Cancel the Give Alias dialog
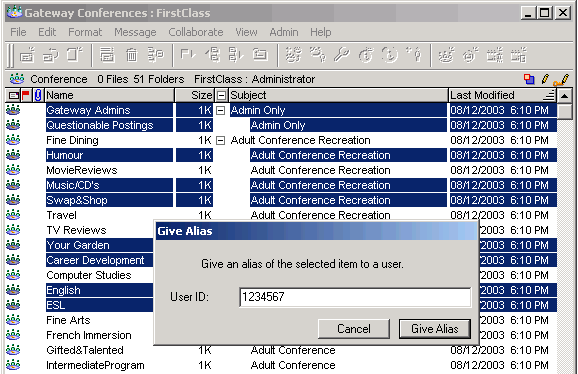This screenshot has height=374, width=578. point(354,329)
